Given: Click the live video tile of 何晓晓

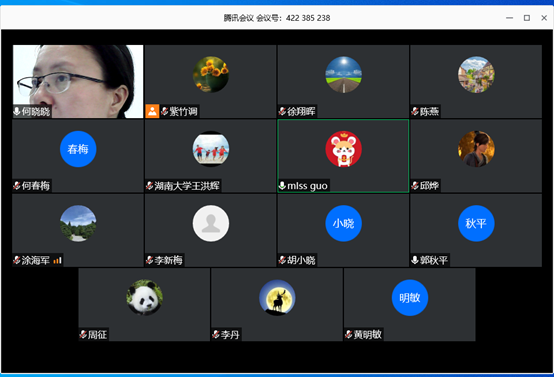Looking at the screenshot, I should (x=78, y=81).
